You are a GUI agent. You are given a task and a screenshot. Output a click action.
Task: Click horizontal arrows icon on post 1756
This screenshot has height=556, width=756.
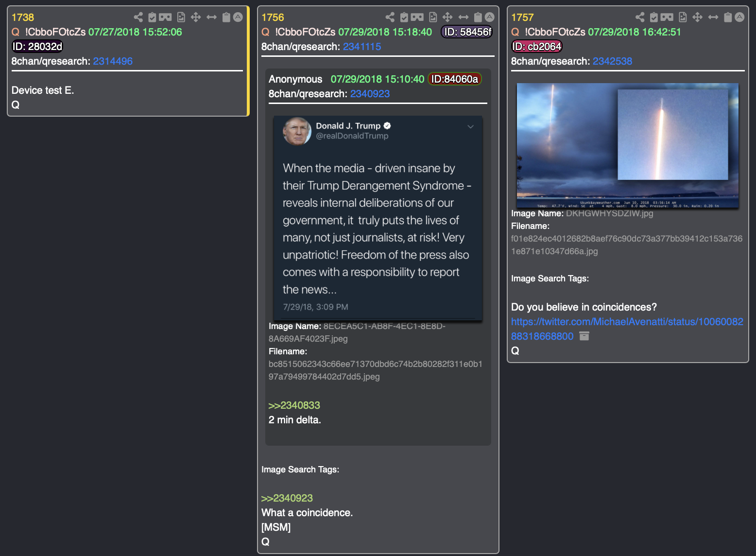click(464, 17)
